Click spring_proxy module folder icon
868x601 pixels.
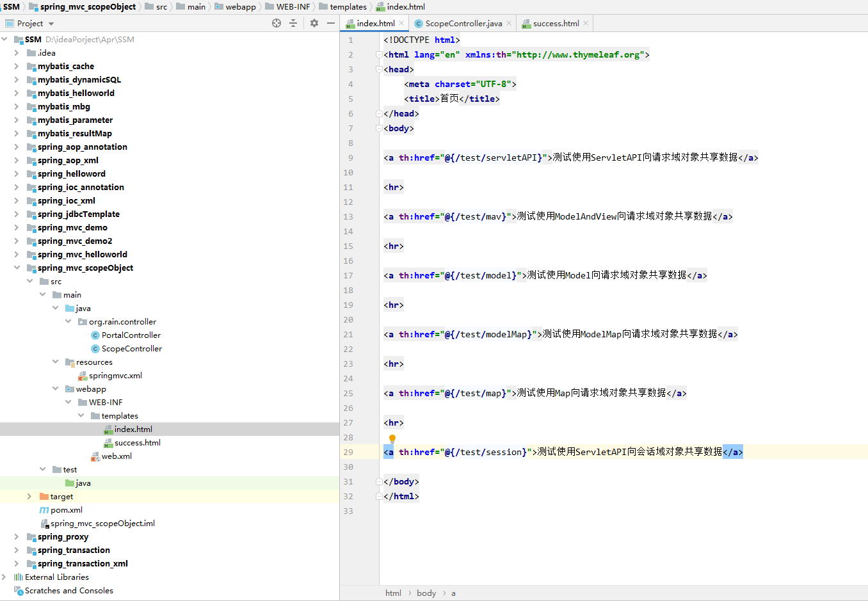[x=31, y=537]
